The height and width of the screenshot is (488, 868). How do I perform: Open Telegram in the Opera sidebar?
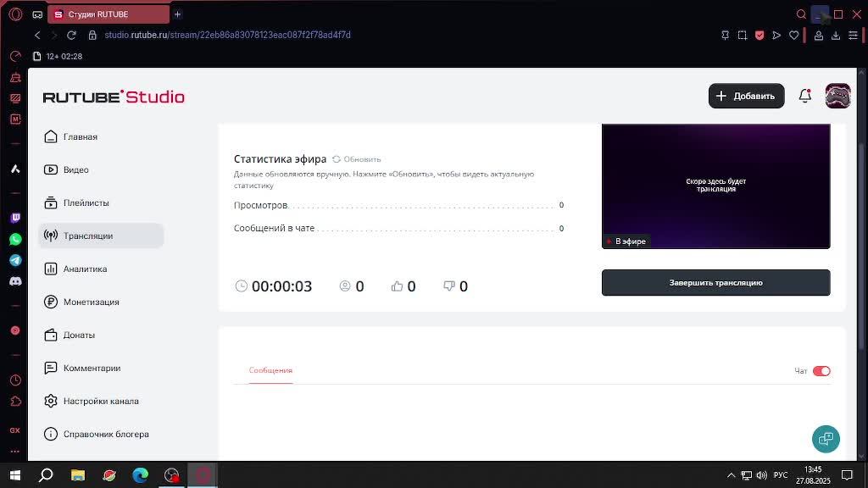click(x=15, y=260)
